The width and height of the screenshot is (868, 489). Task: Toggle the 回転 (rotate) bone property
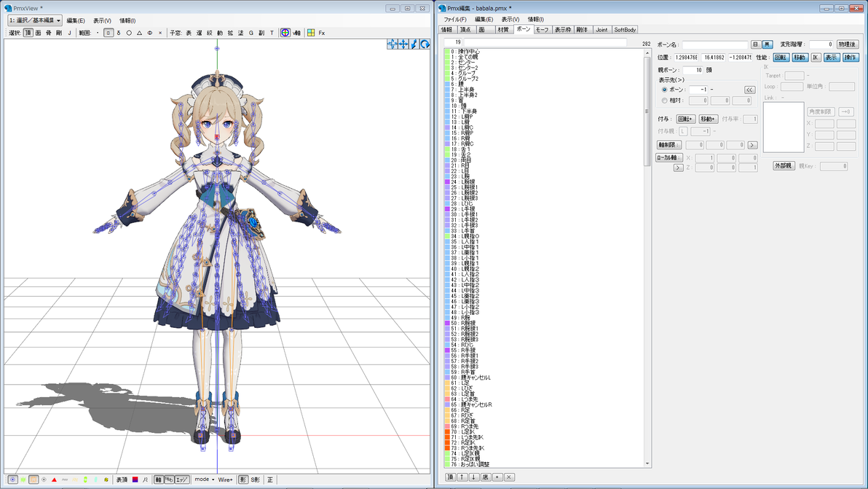(x=781, y=58)
